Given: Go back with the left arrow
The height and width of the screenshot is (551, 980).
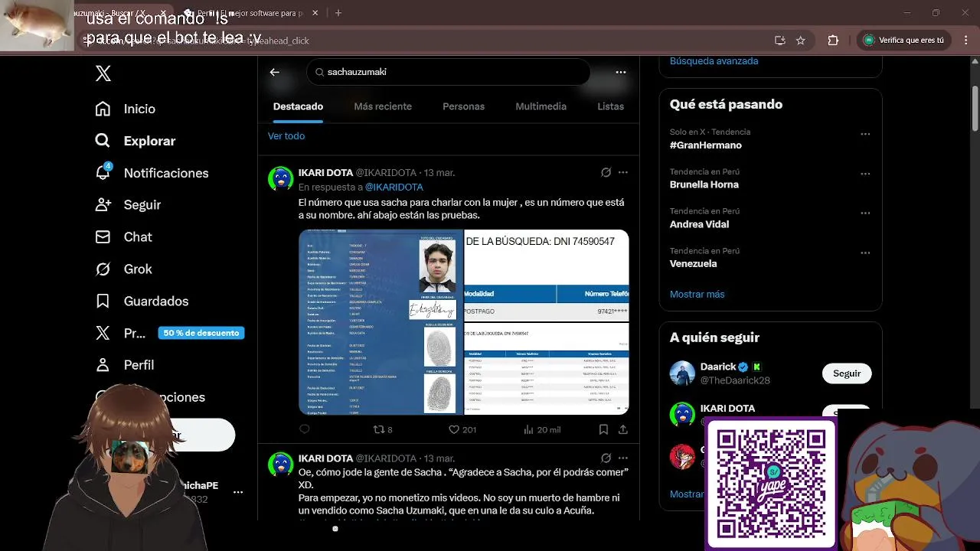Looking at the screenshot, I should (x=275, y=72).
